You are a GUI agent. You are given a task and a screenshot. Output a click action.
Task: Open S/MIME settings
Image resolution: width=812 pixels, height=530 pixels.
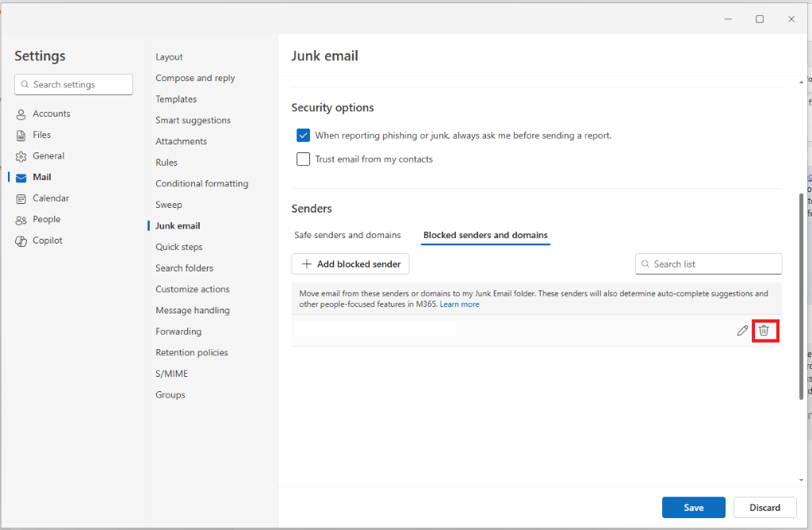171,374
